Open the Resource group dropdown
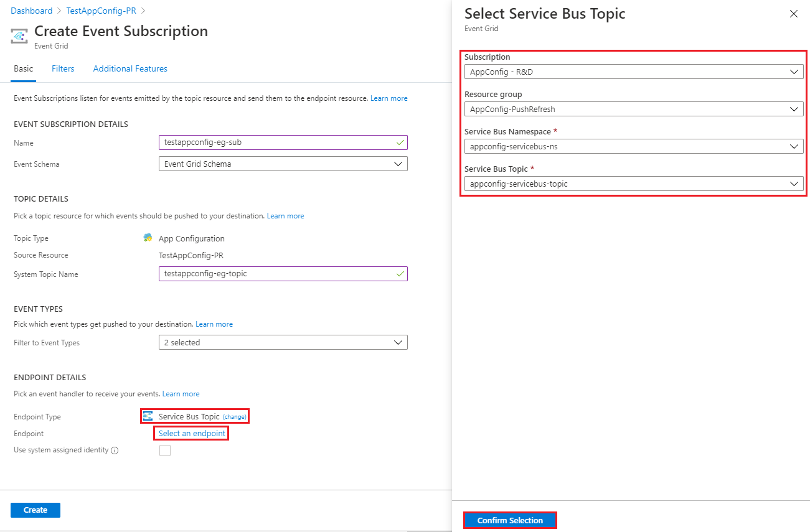 (x=634, y=109)
